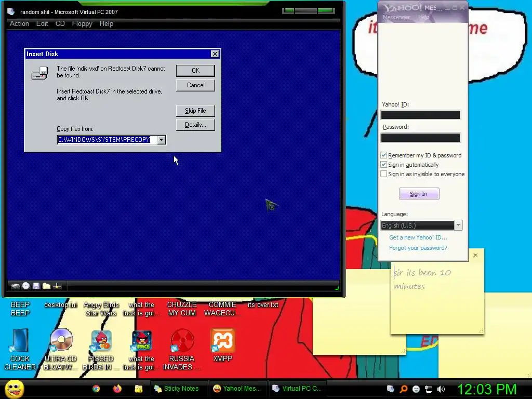Click the hard disk icon in Virtual PC status bar
The height and width of the screenshot is (399, 532).
pos(15,286)
